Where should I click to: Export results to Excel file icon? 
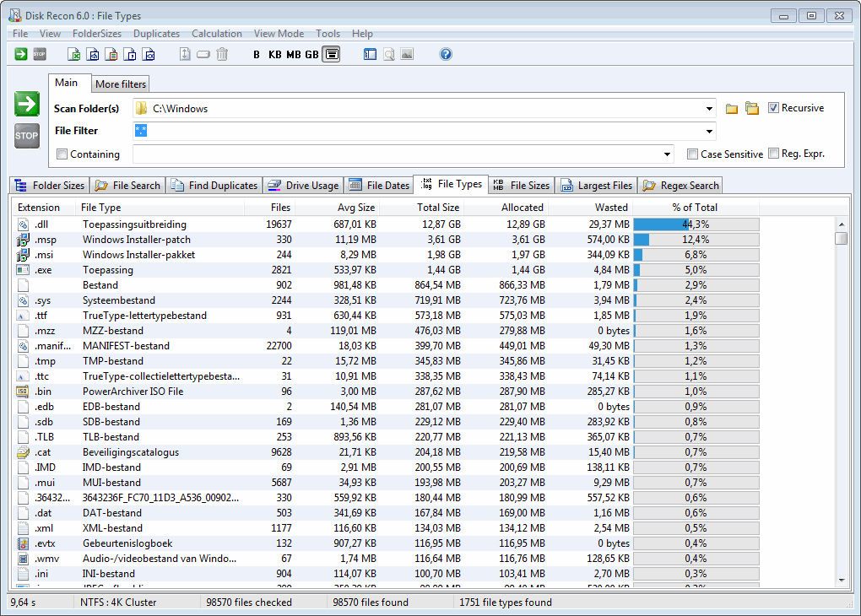73,54
